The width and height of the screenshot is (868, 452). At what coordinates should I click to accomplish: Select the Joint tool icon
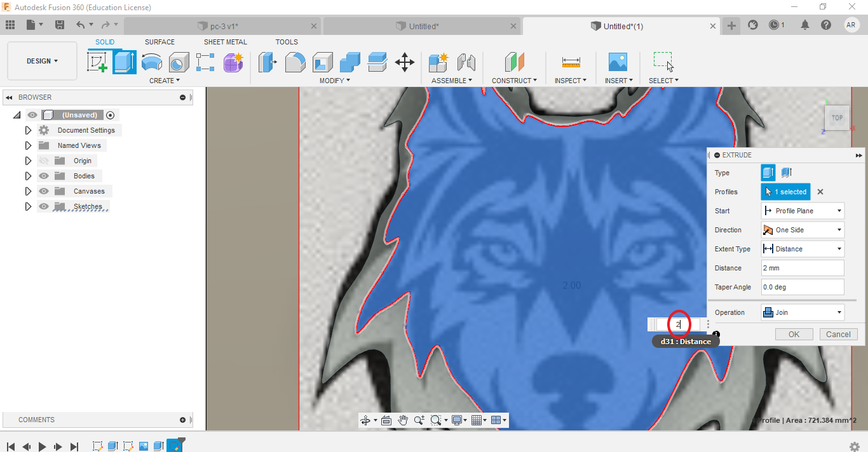pos(466,62)
